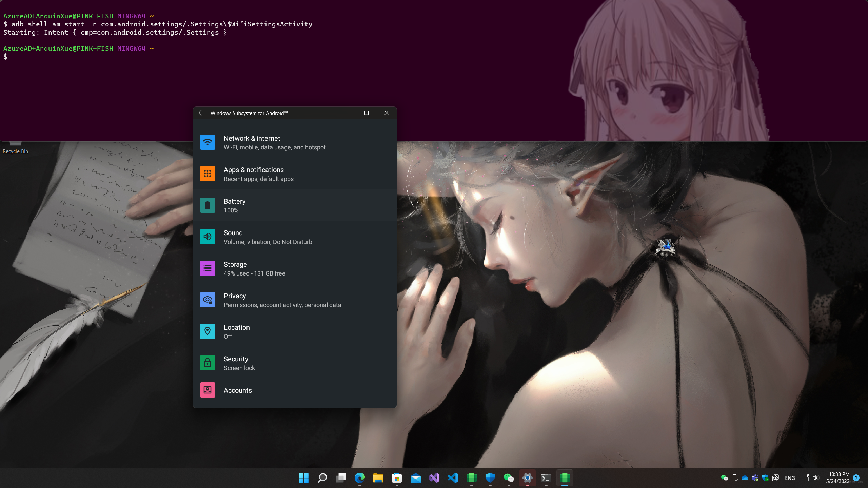Click the gear-window tray icon beside ENG
This screenshot has width=868, height=488.
pos(775,478)
